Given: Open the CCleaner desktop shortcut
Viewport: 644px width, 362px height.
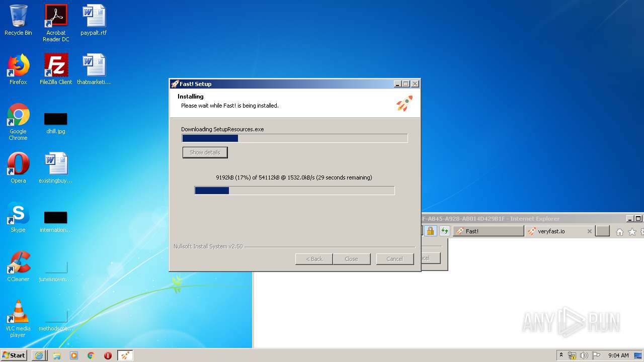Looking at the screenshot, I should click(x=18, y=266).
